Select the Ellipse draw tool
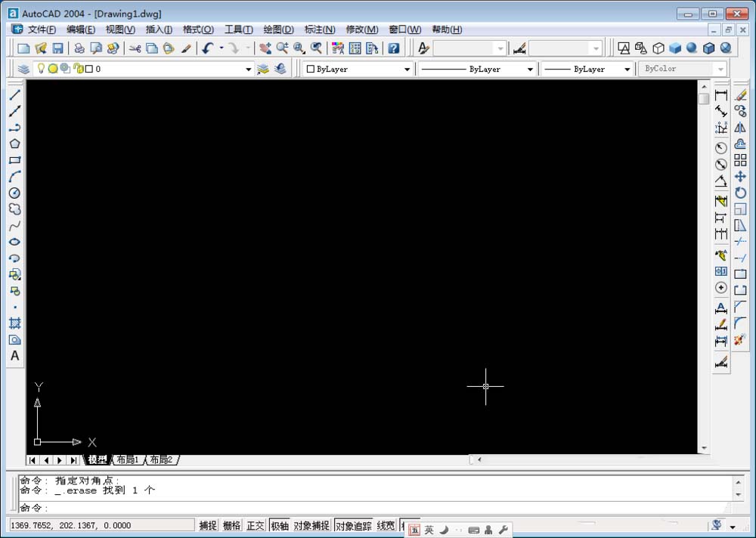Viewport: 756px width, 538px height. coord(15,242)
